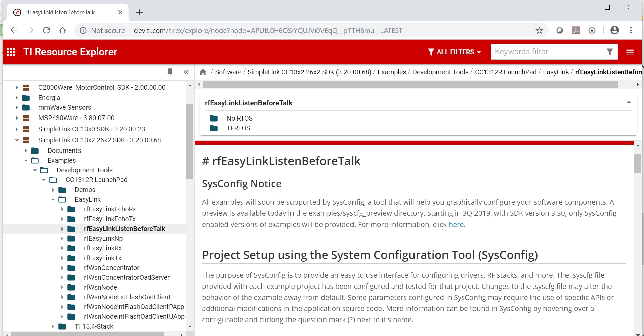This screenshot has width=644, height=336.
Task: Open the ALL FILTERS dropdown
Action: [454, 52]
